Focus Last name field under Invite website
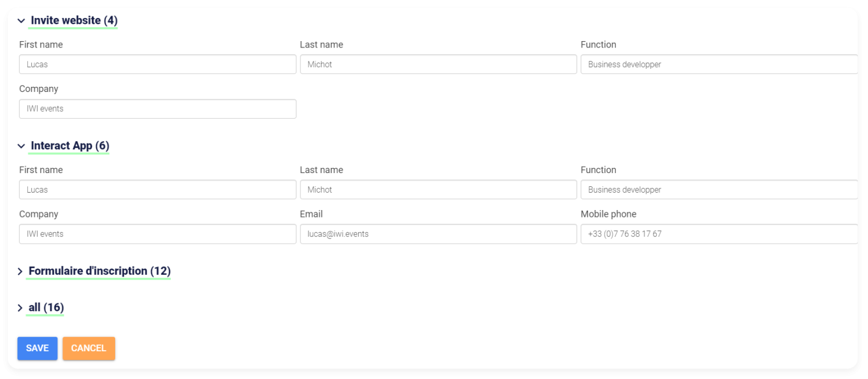 [x=438, y=64]
